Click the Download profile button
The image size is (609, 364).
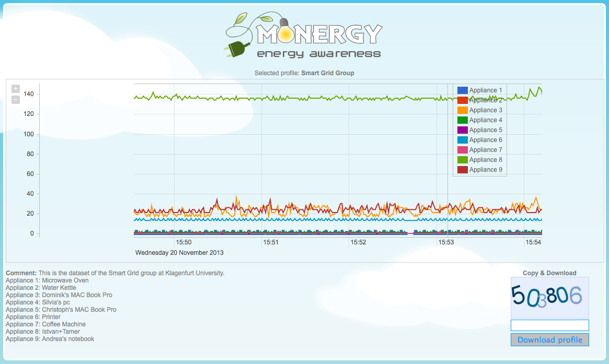tap(549, 340)
